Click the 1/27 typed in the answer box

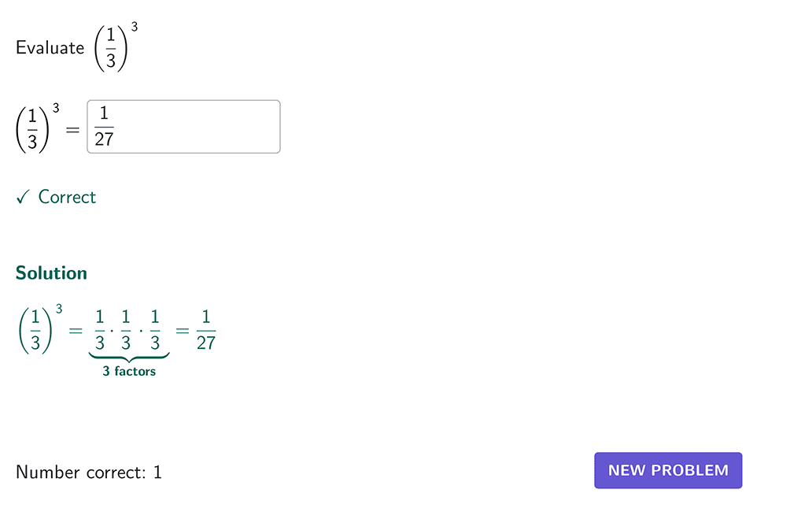[x=104, y=127]
